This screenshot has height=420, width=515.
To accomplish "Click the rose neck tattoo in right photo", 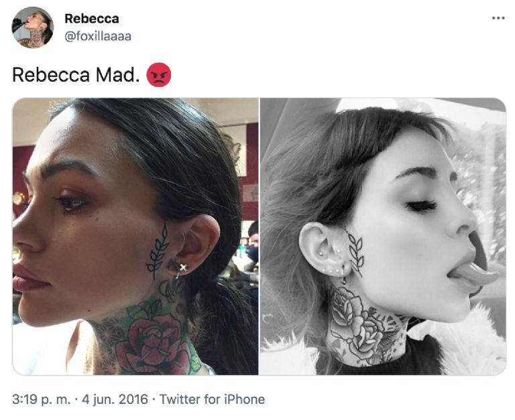I will tap(359, 326).
